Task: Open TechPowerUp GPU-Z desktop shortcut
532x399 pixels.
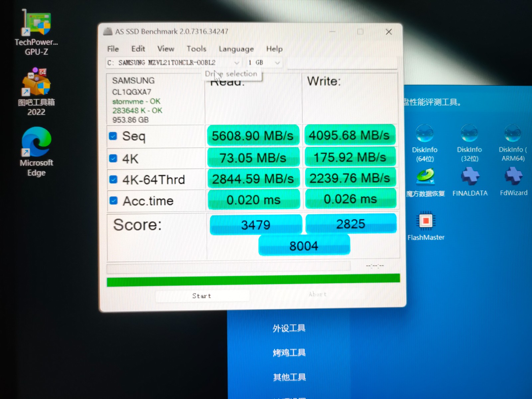Action: tap(36, 33)
